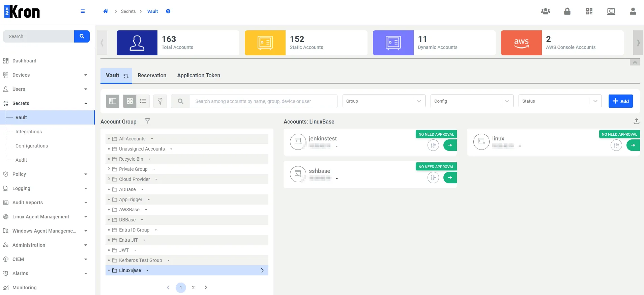Open the Monitoring sidebar item

(24, 288)
